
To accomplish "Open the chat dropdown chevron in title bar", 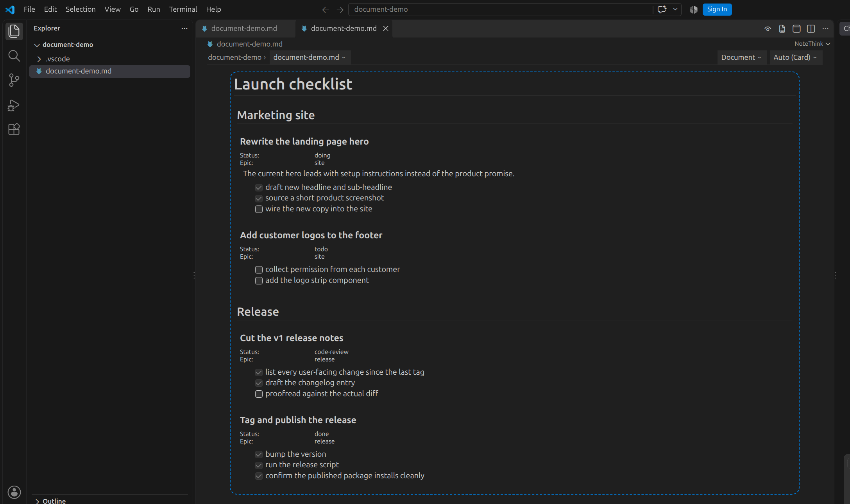I will tap(675, 9).
